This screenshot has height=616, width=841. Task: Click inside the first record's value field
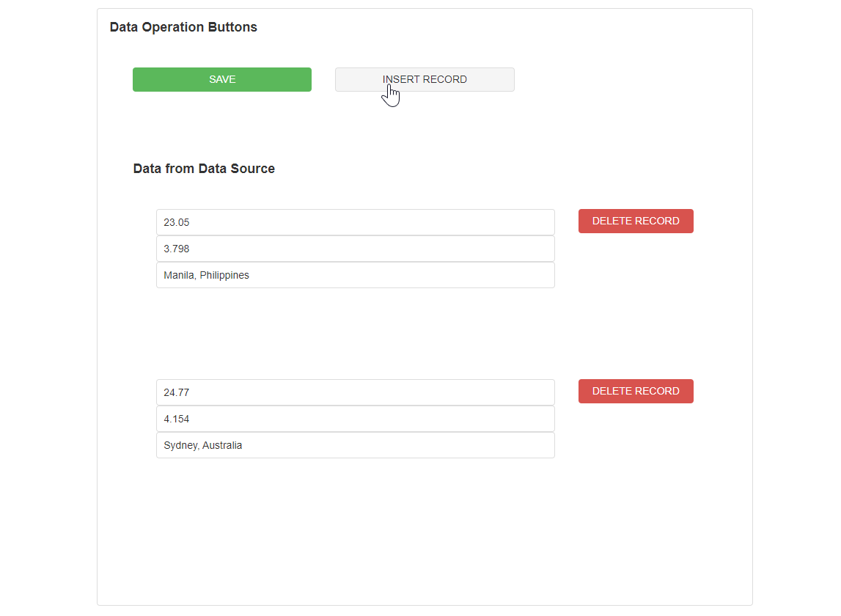(355, 222)
